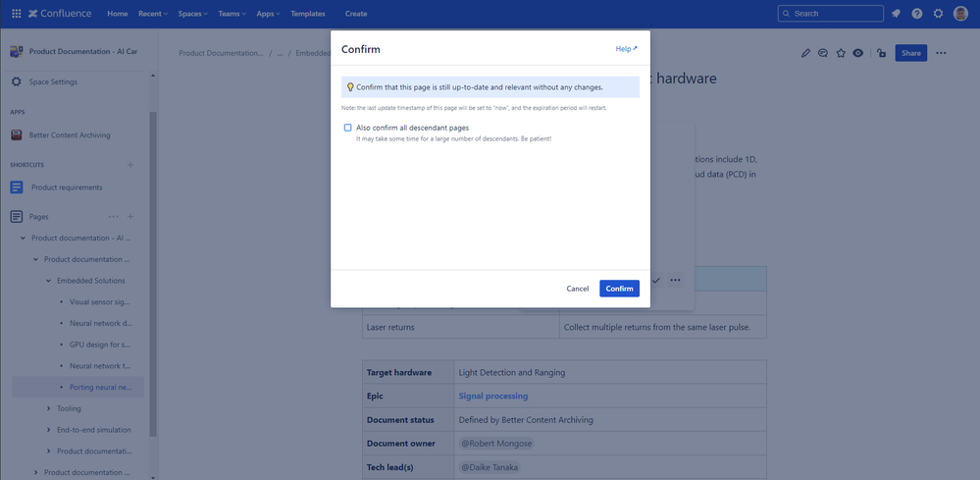Viewport: 980px width, 480px height.
Task: Open the Teams dropdown menu
Action: (x=232, y=14)
